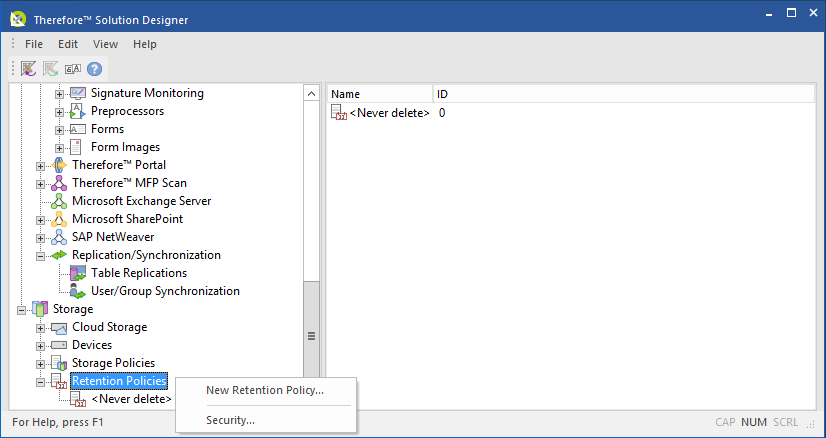This screenshot has height=438, width=826.
Task: Click the Therefore Portal icon
Action: point(59,165)
